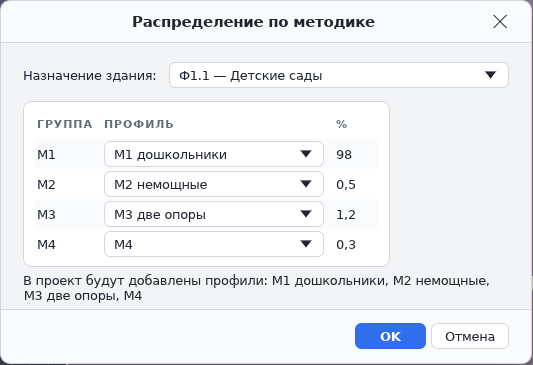Click the Отмена button
This screenshot has width=533, height=365.
470,336
